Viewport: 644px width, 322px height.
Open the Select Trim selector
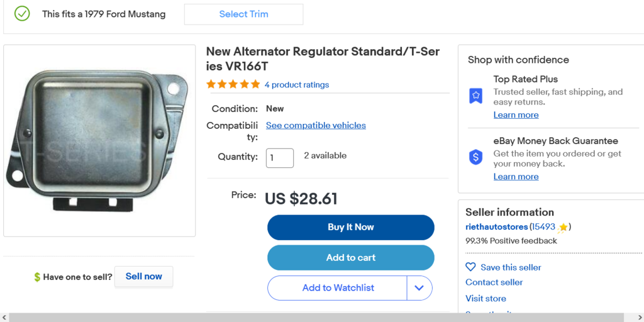pos(243,14)
